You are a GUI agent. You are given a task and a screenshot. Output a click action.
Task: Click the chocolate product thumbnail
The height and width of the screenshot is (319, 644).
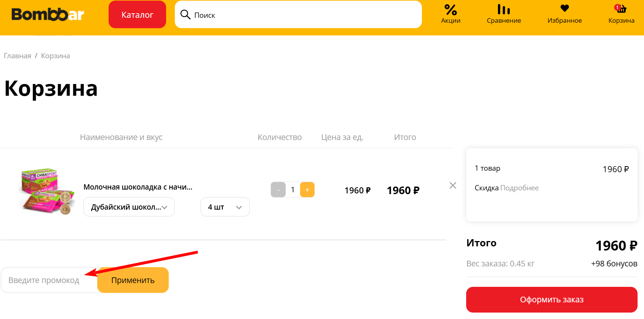[x=47, y=191]
